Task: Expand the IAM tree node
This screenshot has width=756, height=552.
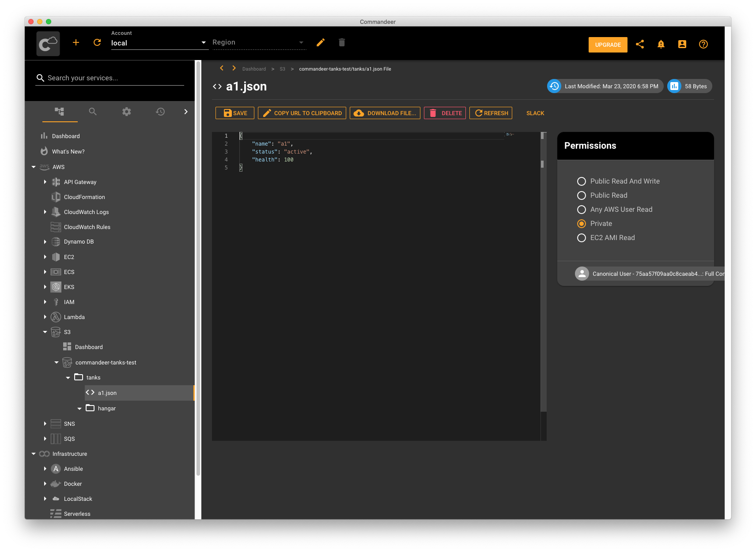Action: [45, 302]
